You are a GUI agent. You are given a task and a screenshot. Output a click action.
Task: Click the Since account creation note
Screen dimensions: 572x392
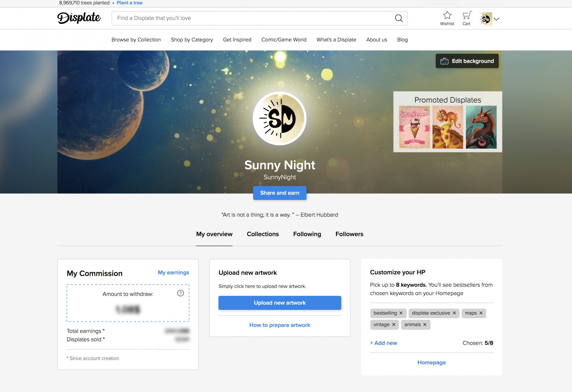(93, 358)
